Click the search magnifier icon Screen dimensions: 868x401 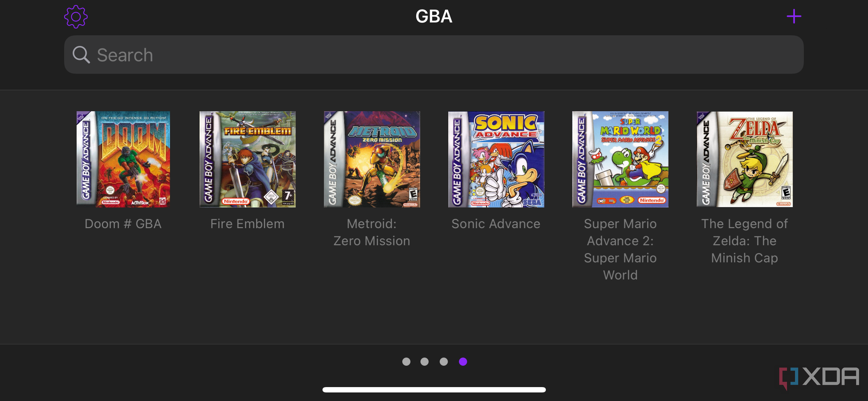click(x=81, y=55)
